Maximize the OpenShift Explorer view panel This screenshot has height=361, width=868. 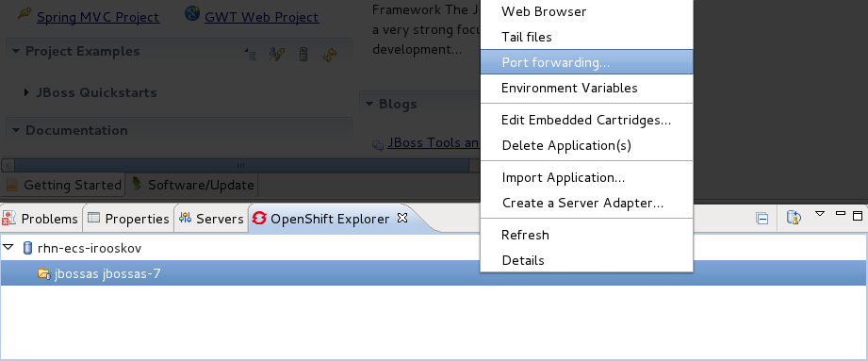point(858,216)
